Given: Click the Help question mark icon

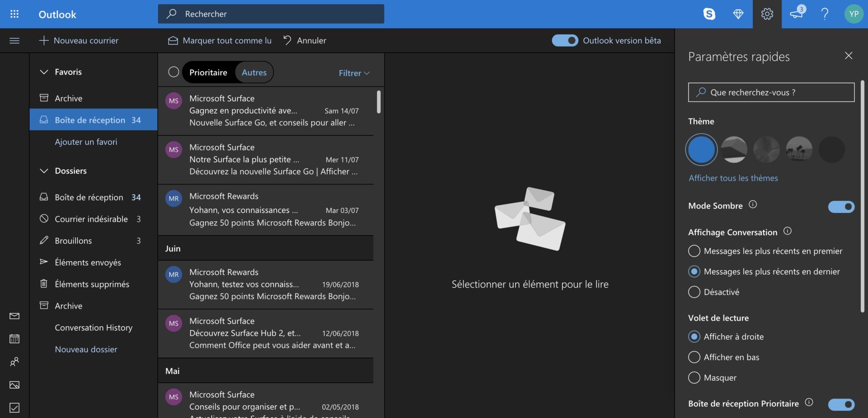Looking at the screenshot, I should coord(824,14).
